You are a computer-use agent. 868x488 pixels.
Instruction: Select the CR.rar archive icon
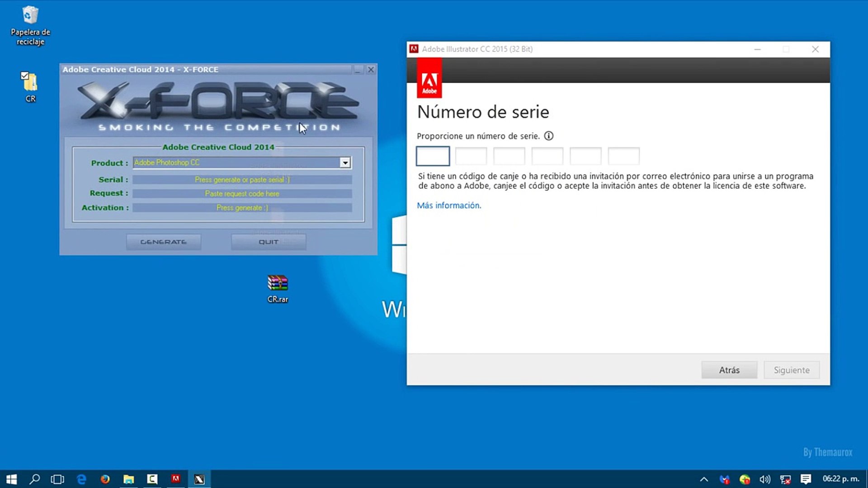tap(278, 289)
